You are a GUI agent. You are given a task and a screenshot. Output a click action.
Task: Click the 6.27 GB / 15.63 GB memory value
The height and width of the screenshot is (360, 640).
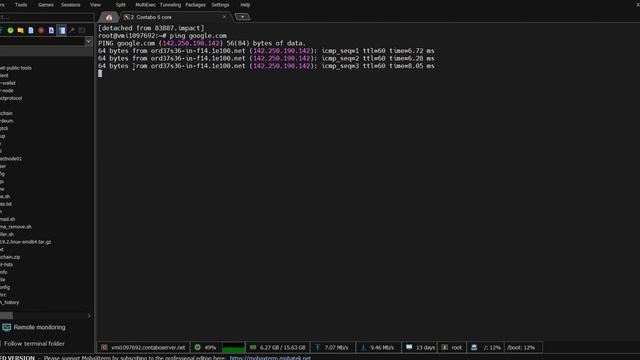click(x=282, y=348)
